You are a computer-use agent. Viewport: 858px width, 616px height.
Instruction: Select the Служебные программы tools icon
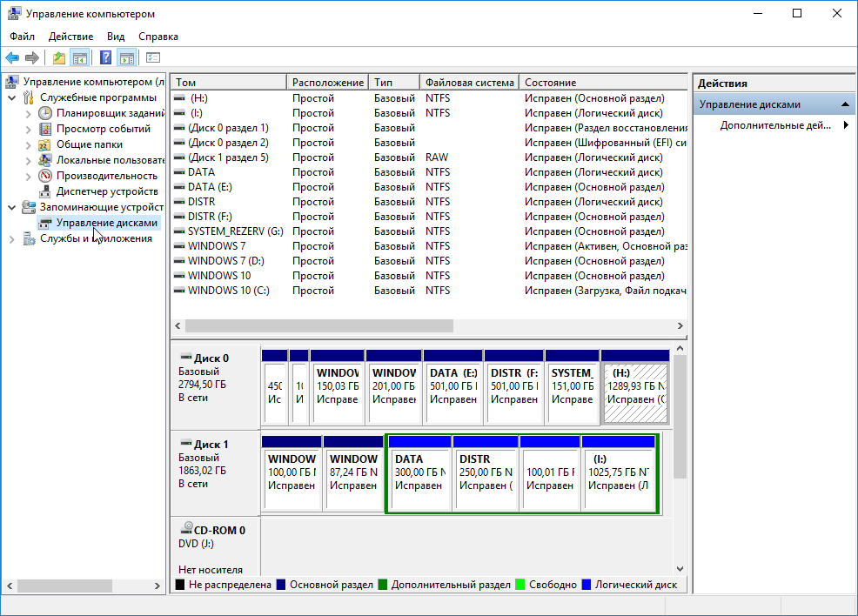29,97
